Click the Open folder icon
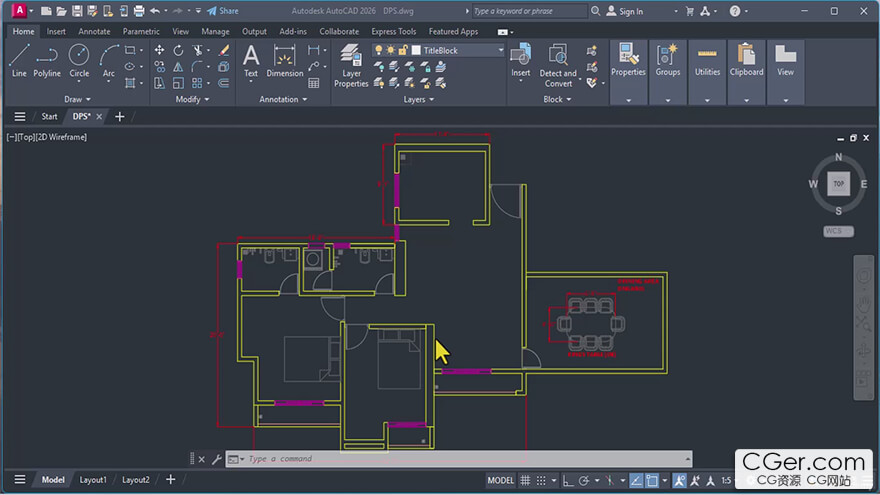880x495 pixels. [x=61, y=11]
